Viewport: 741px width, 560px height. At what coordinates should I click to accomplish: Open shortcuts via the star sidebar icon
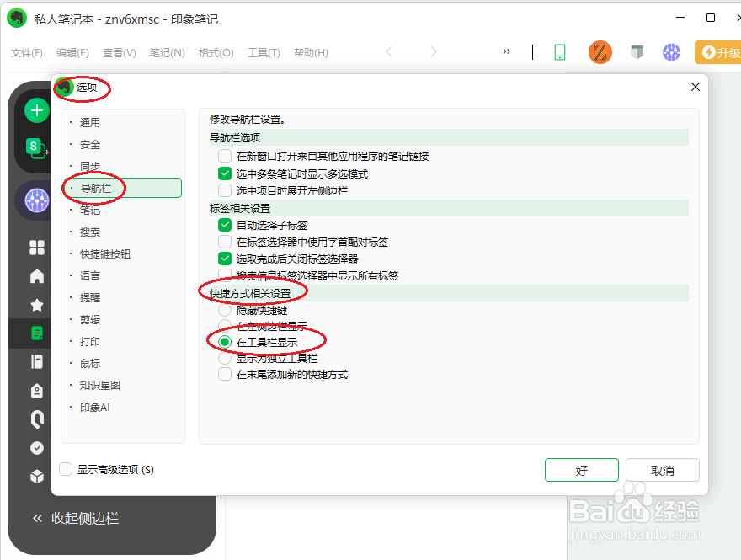click(35, 304)
